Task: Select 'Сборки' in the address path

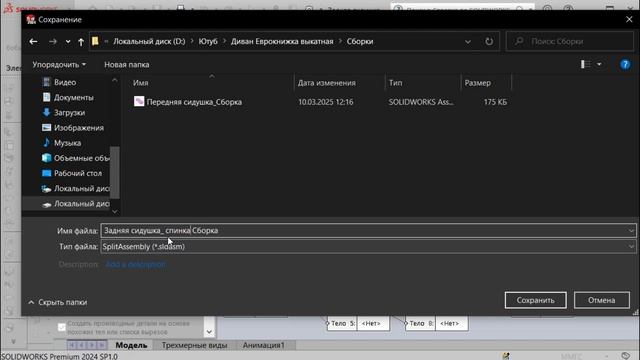Action: (x=360, y=41)
